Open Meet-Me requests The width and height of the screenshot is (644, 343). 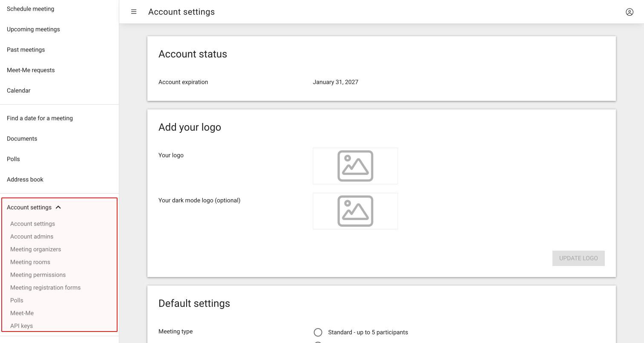(31, 70)
